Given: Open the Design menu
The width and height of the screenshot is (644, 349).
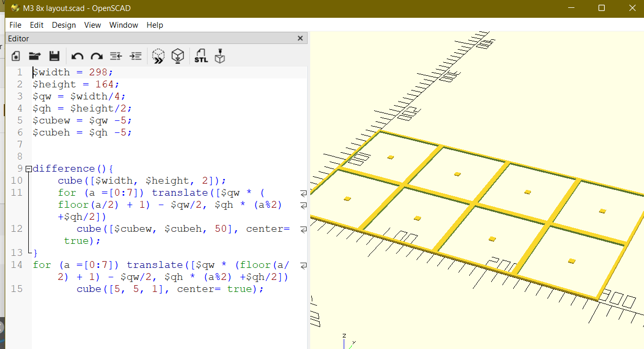Looking at the screenshot, I should click(x=64, y=25).
